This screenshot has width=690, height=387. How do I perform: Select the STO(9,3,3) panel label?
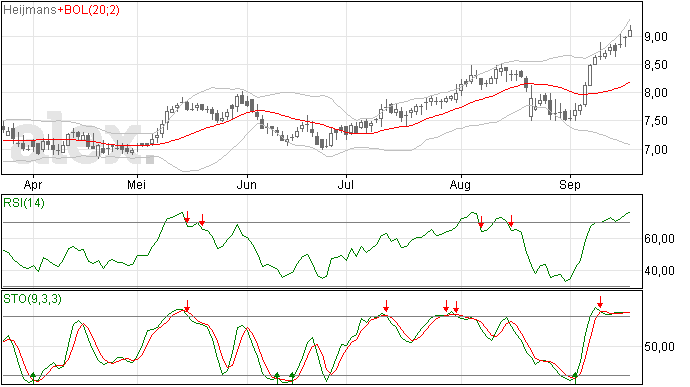tap(32, 299)
